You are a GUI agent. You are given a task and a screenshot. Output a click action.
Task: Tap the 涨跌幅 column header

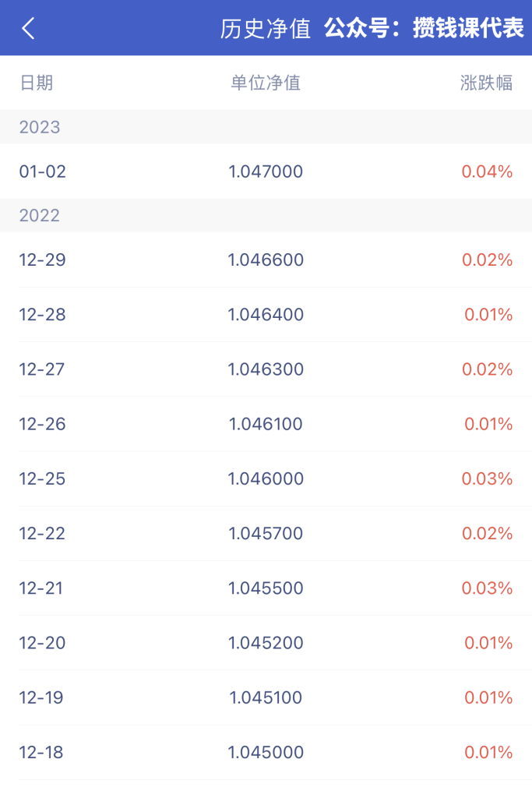coord(486,83)
